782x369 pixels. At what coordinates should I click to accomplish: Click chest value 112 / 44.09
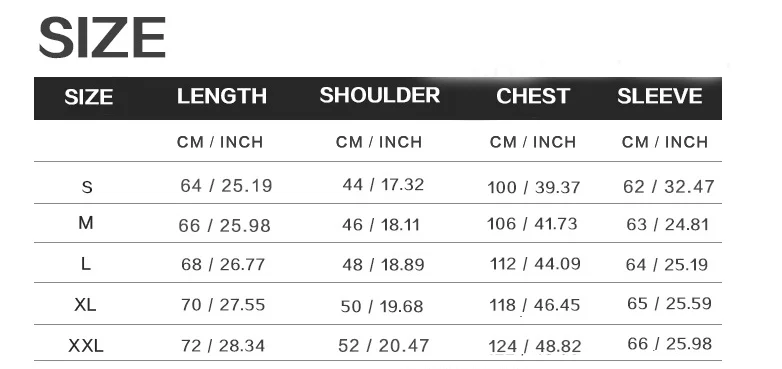[535, 263]
